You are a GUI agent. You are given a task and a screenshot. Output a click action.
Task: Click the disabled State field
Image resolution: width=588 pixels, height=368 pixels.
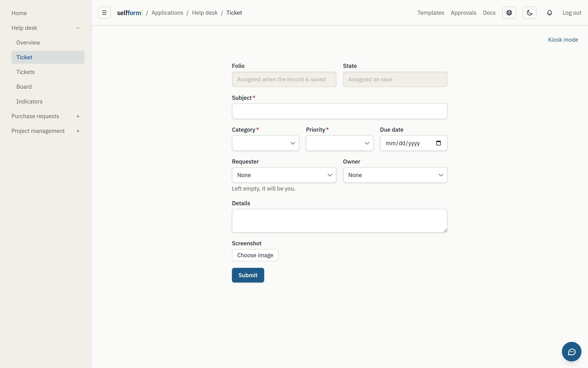point(395,79)
